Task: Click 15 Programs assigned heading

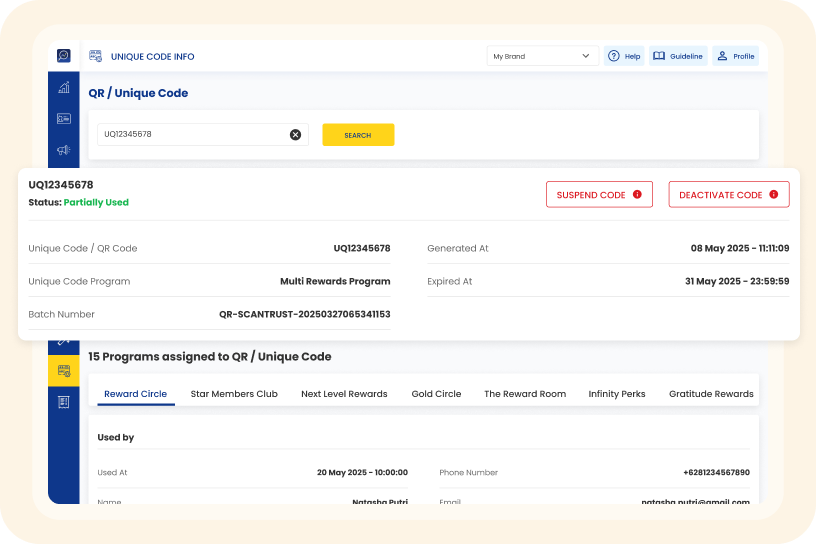Action: pyautogui.click(x=210, y=357)
